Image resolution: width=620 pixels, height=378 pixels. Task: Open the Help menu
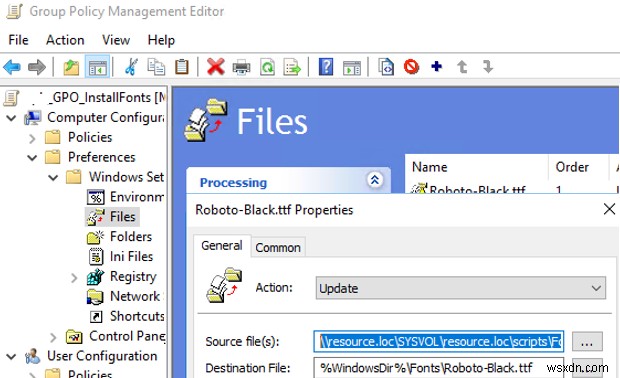point(161,40)
